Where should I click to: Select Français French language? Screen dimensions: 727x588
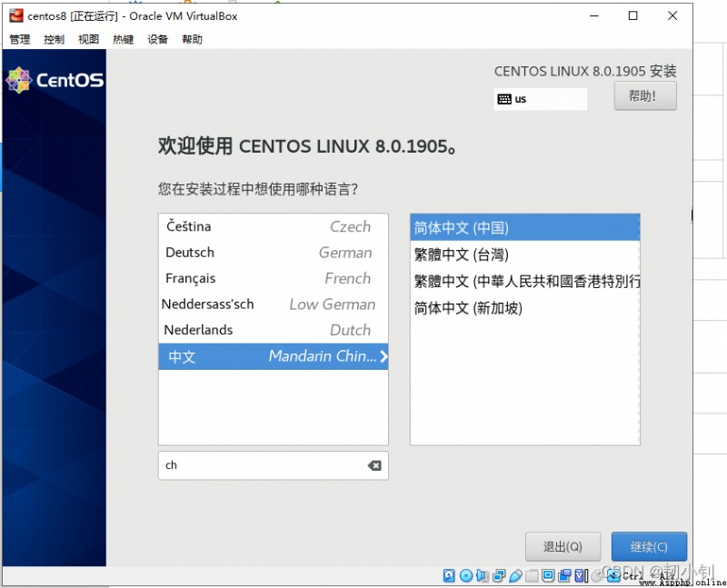click(274, 278)
